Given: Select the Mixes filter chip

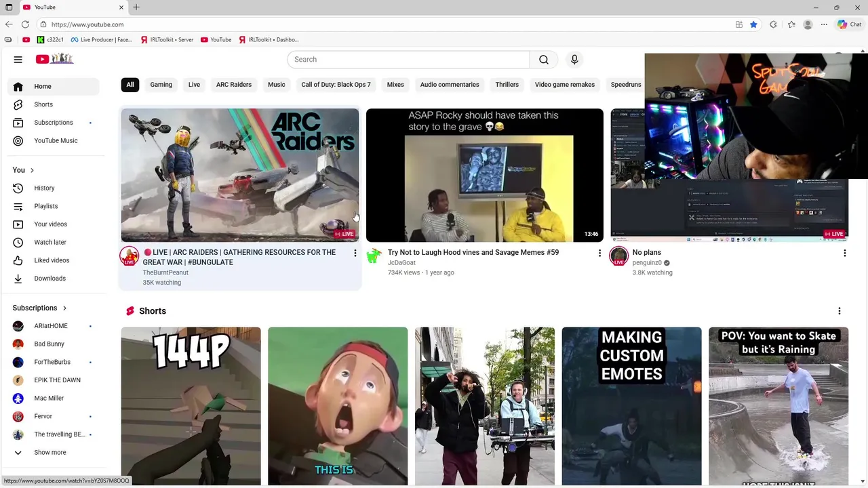Looking at the screenshot, I should (x=395, y=85).
